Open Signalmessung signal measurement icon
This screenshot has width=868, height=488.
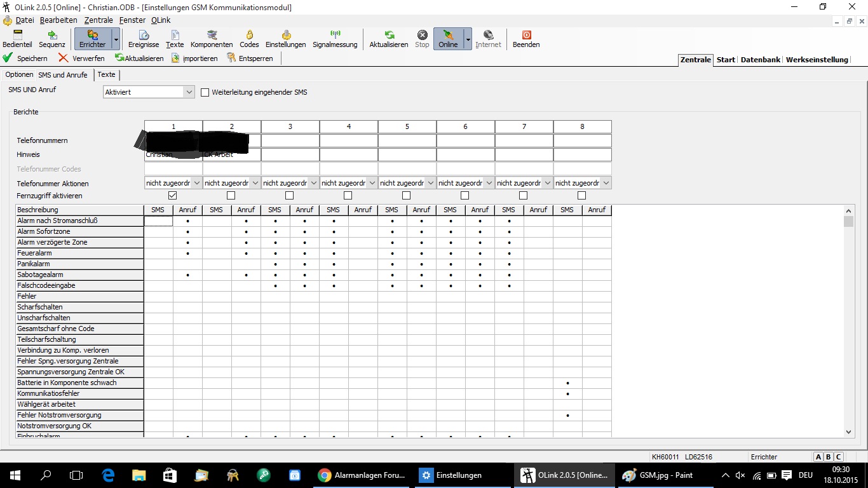pyautogui.click(x=335, y=39)
